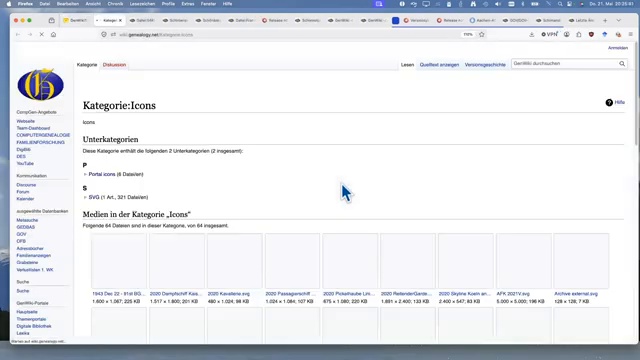
Task: Click the GenWiki logo
Action: (x=40, y=84)
